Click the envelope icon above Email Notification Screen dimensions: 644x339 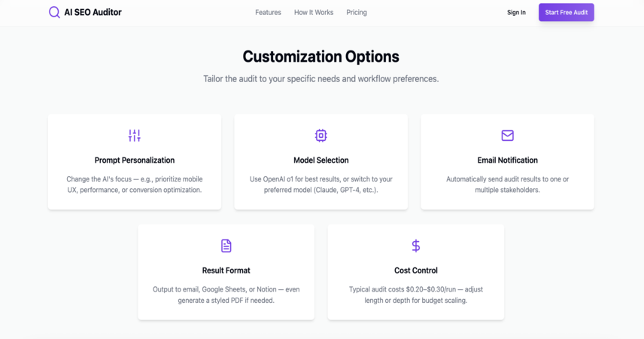pos(507,136)
